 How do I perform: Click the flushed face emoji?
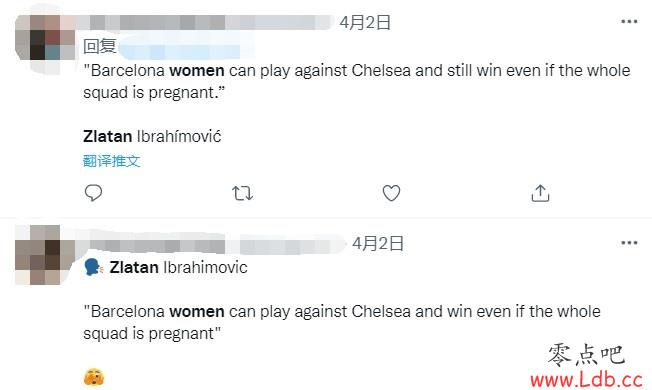click(94, 377)
